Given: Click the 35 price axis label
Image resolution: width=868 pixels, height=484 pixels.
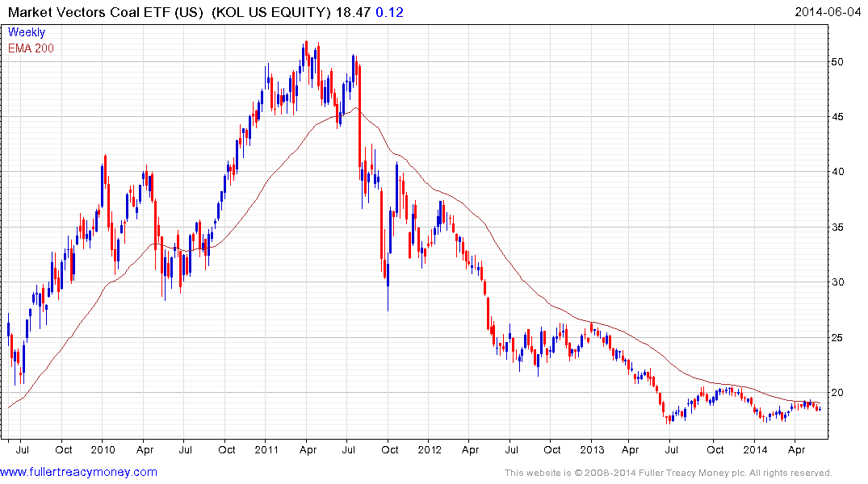Looking at the screenshot, I should (x=837, y=227).
